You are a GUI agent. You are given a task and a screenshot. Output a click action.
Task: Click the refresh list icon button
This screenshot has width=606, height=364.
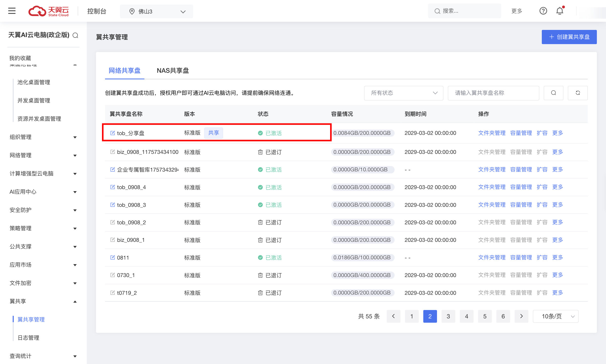point(578,93)
